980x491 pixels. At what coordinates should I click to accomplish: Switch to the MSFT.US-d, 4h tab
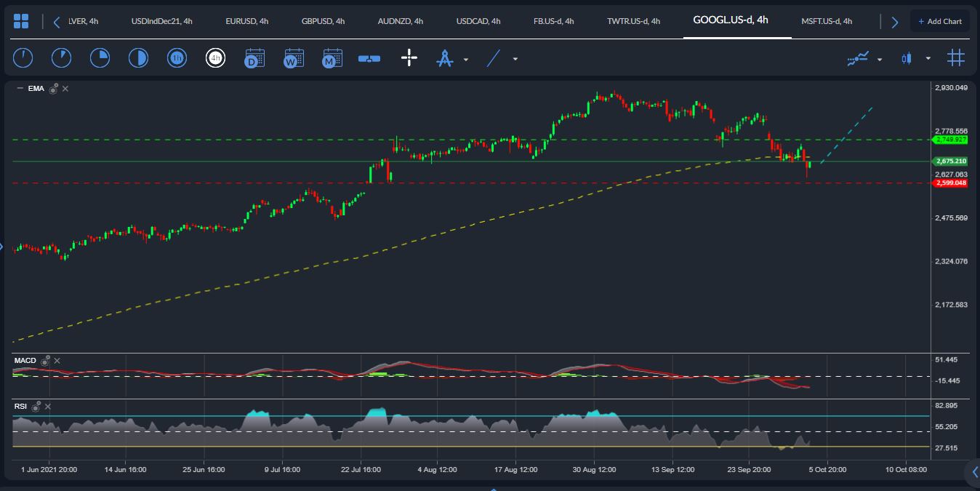(827, 21)
